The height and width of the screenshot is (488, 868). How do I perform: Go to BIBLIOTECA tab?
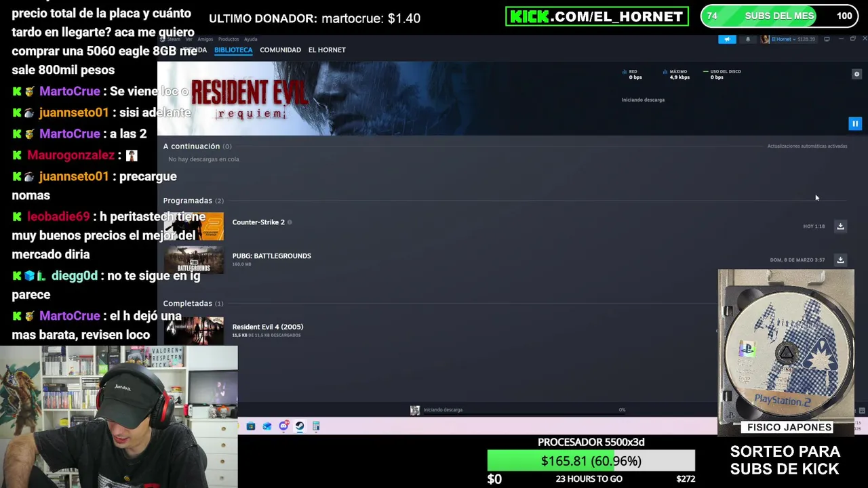pos(233,50)
